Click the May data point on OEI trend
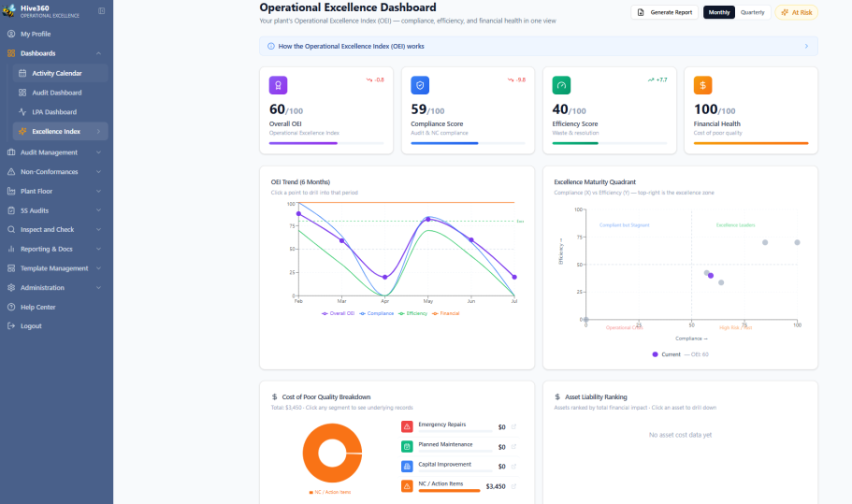 click(x=428, y=220)
